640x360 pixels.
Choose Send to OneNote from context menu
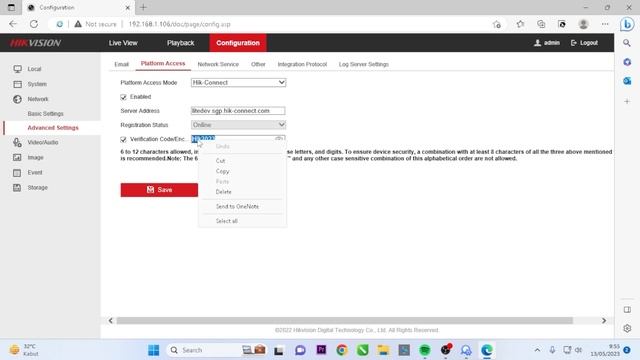[x=237, y=207]
